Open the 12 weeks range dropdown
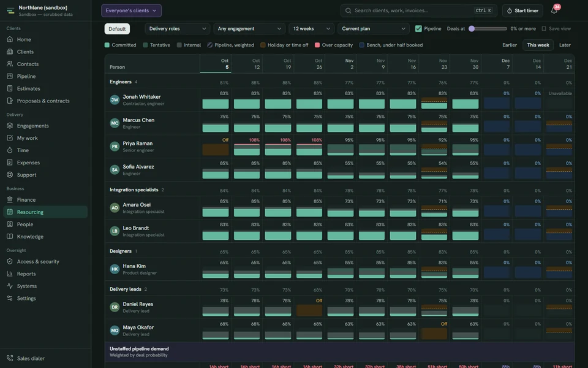588x368 pixels. [x=311, y=29]
